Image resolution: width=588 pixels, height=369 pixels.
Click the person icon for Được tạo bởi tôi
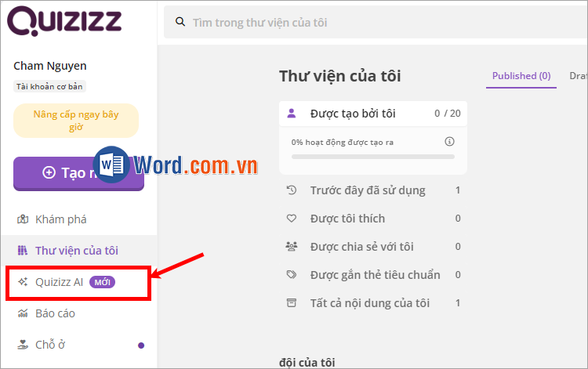click(x=292, y=113)
